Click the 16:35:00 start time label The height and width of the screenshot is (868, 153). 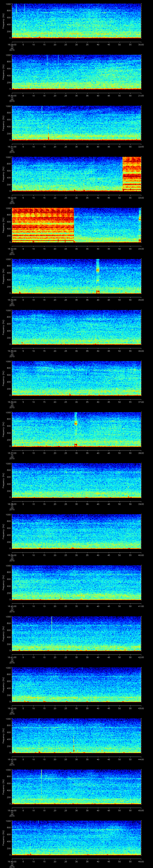12,351
